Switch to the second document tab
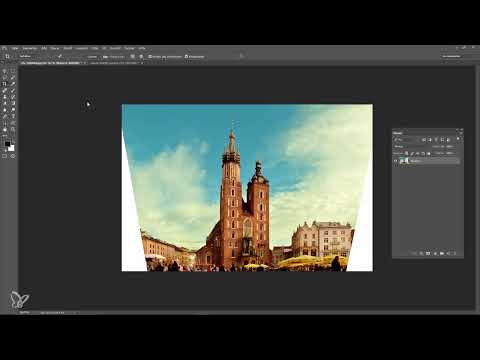480x360 pixels. click(117, 63)
